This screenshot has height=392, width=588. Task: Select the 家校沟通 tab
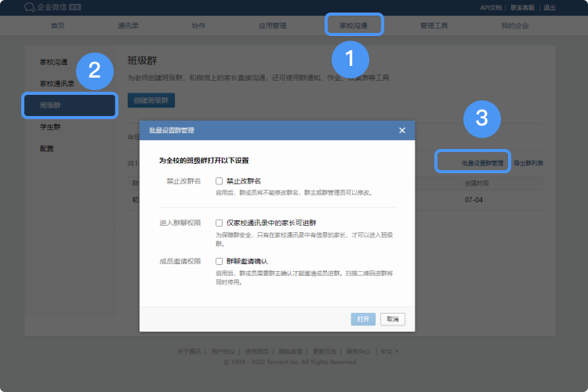point(354,26)
